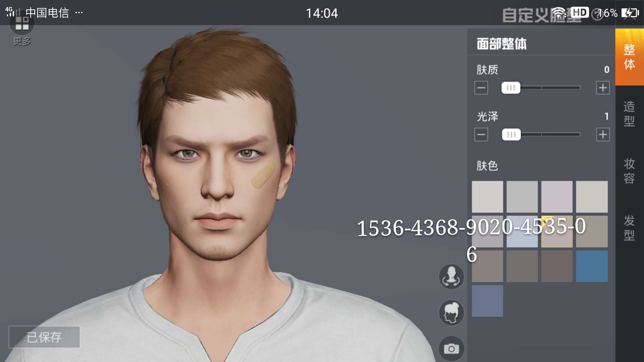Click the 肤质 slider handle
Viewport: 644px width, 362px height.
[x=511, y=88]
